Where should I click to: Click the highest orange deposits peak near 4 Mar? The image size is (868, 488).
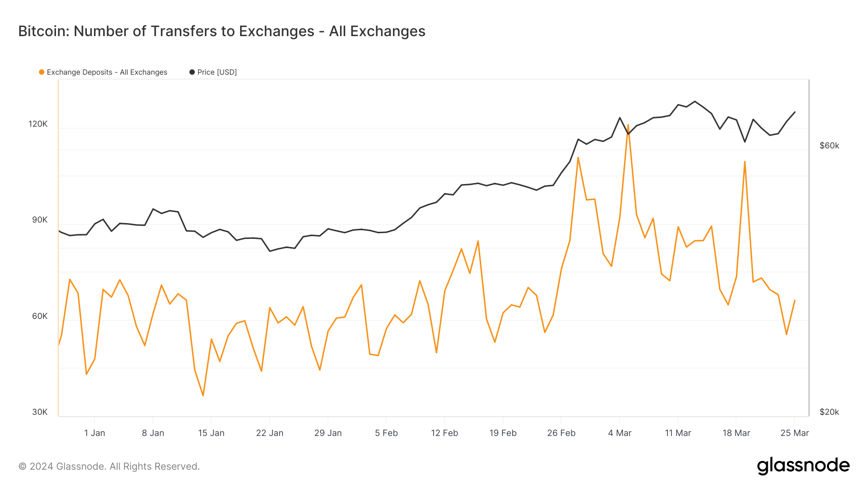[628, 125]
